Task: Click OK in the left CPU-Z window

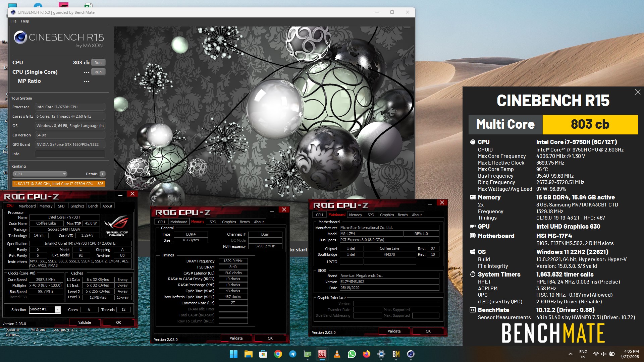Action: click(118, 322)
